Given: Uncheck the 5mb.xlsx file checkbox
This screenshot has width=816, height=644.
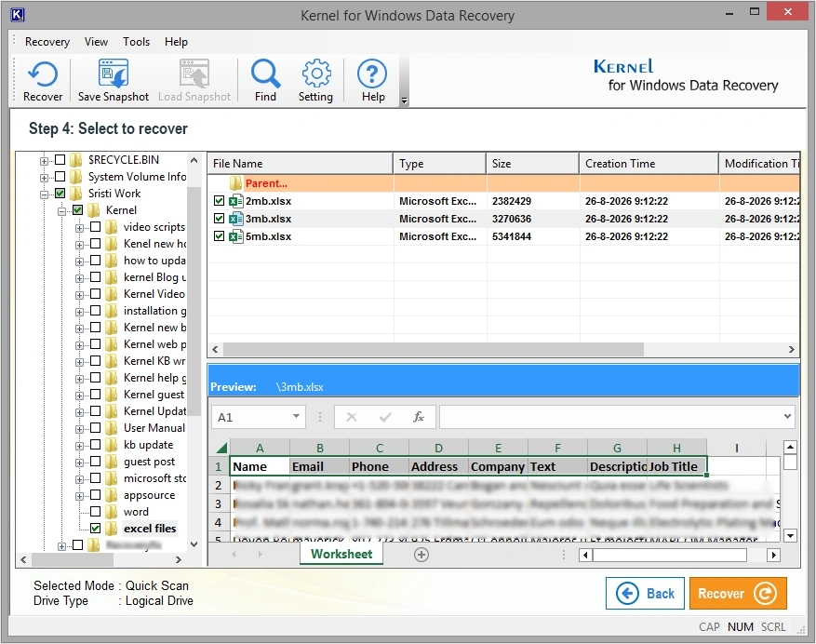Looking at the screenshot, I should 219,236.
